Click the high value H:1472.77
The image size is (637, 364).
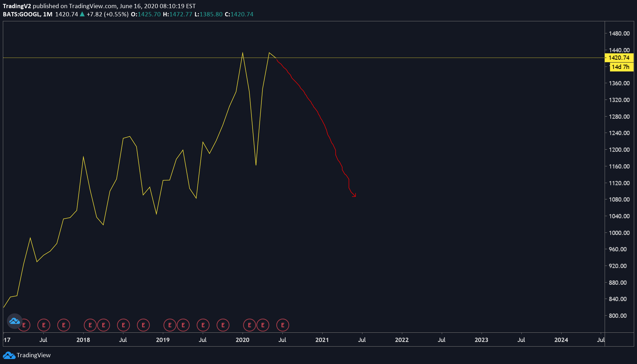[177, 14]
